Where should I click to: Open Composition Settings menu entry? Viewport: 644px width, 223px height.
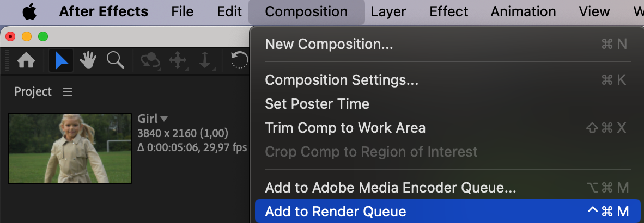(342, 80)
